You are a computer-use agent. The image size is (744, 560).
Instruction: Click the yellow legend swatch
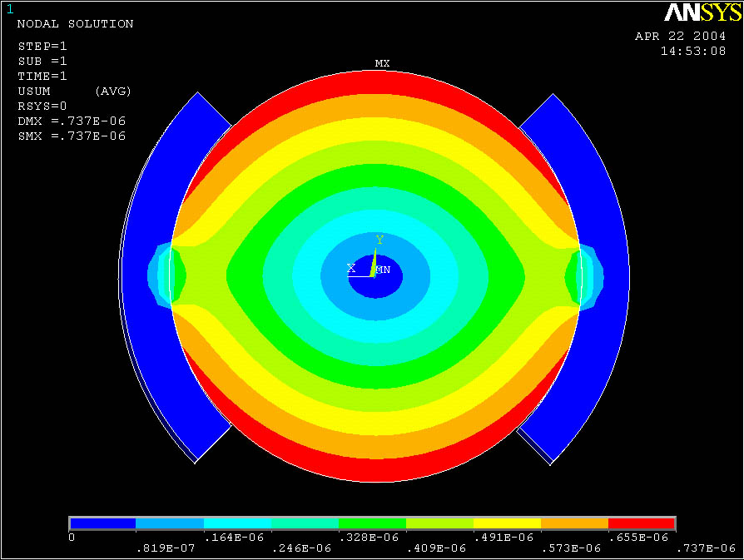(507, 523)
